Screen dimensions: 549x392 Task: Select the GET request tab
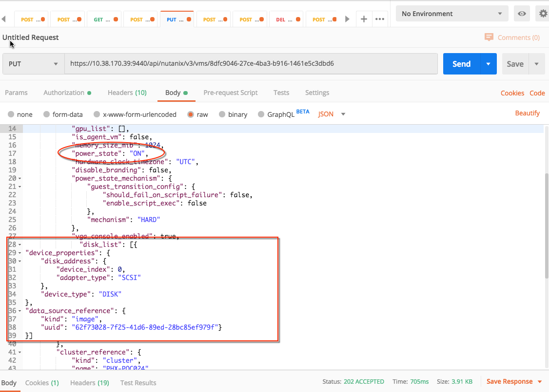[x=105, y=19]
